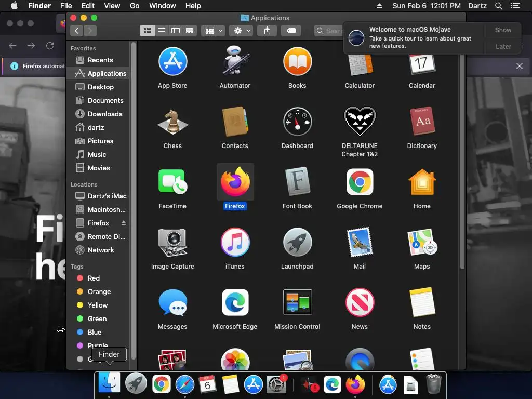
Task: Open Recents in the sidebar
Action: (98, 60)
